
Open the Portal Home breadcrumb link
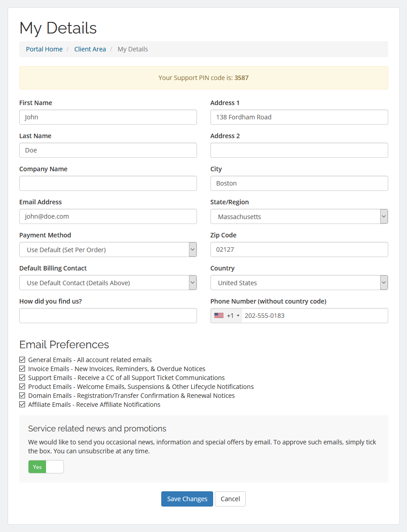pyautogui.click(x=44, y=49)
